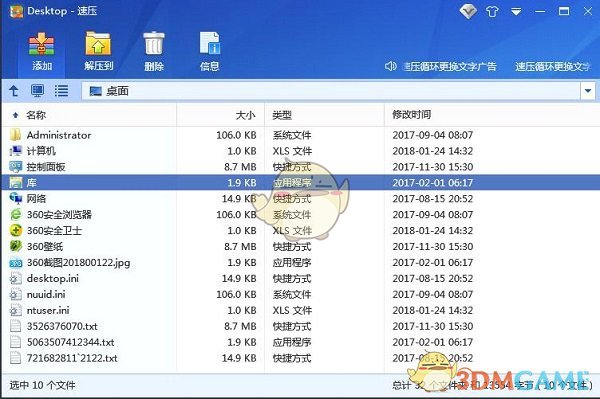Select the 360安全浏览器 browser icon

16,214
